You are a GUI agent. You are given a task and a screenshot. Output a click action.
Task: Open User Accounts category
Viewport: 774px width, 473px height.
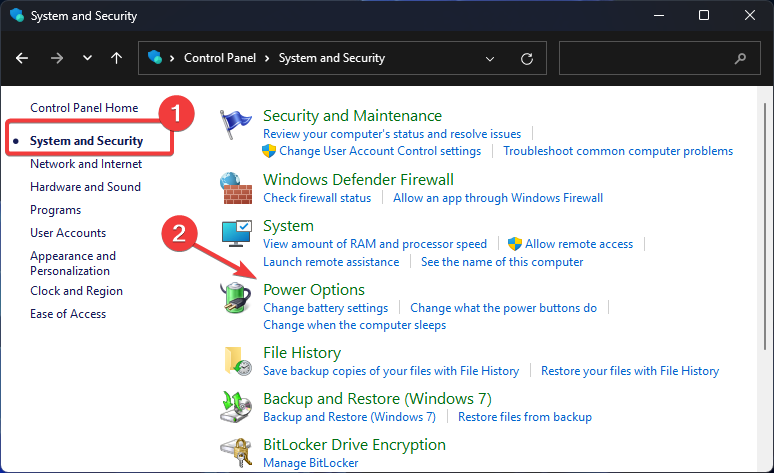68,233
